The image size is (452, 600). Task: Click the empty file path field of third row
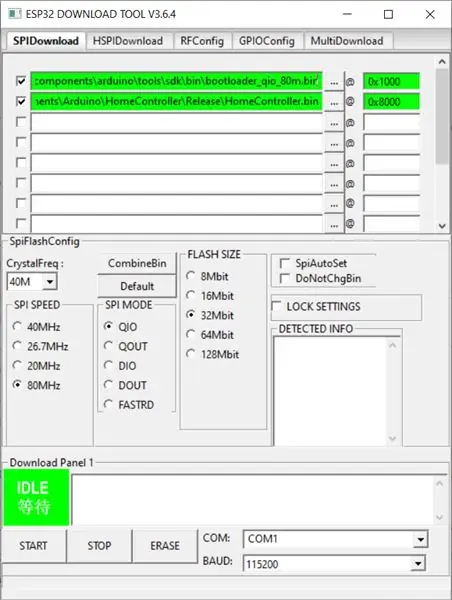[176, 122]
